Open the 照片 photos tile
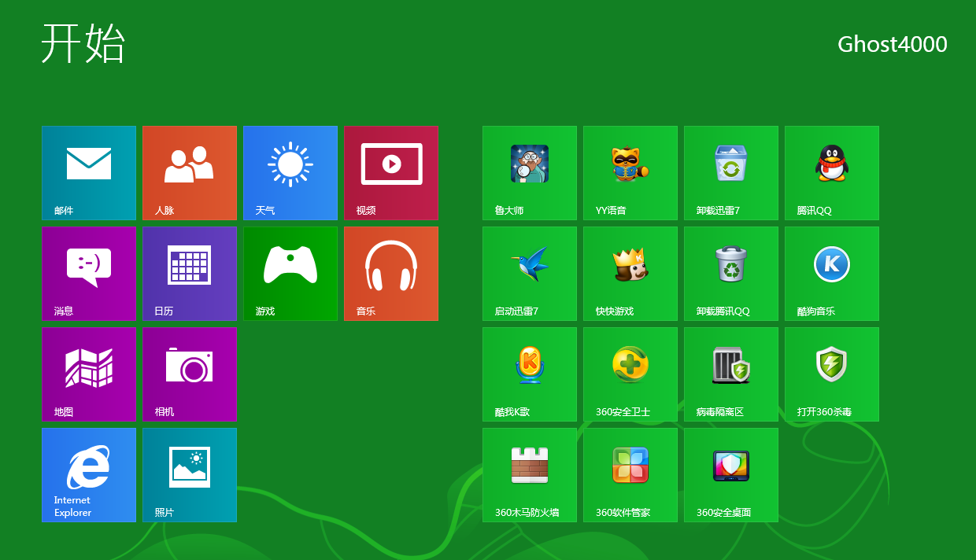This screenshot has width=976, height=560. (190, 475)
